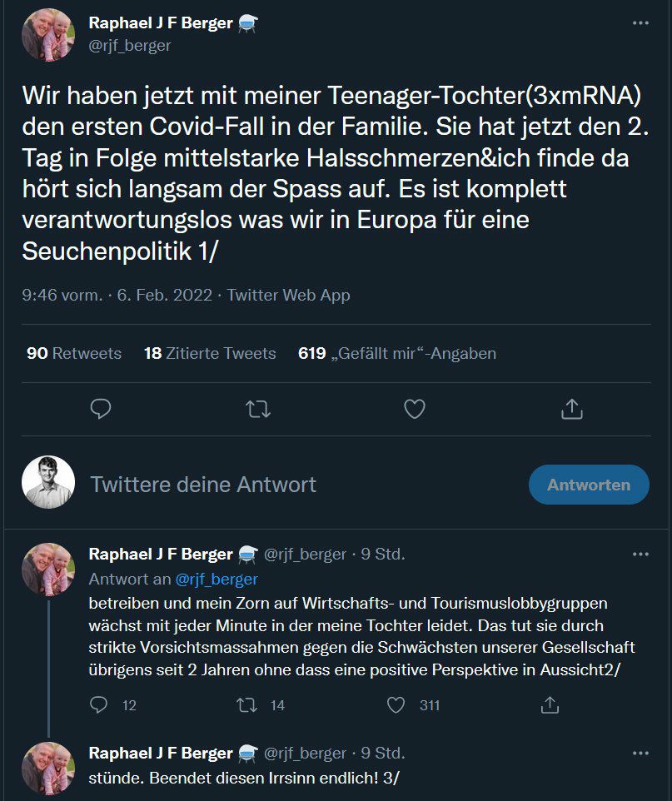The image size is (672, 801).
Task: Open the Twitter Web App source link
Action: pyautogui.click(x=288, y=295)
